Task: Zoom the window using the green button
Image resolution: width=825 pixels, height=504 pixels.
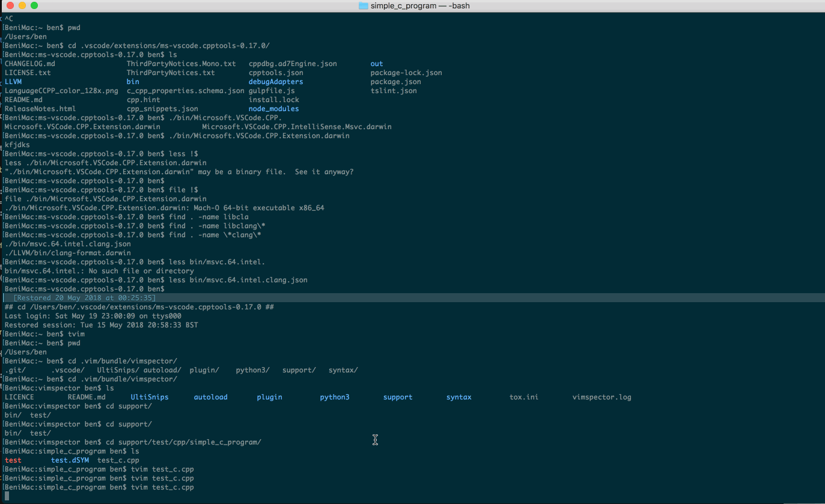Action: pos(34,6)
